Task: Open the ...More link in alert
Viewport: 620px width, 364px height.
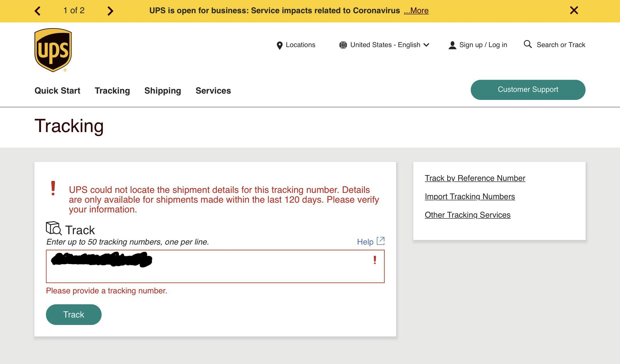Action: 416,11
